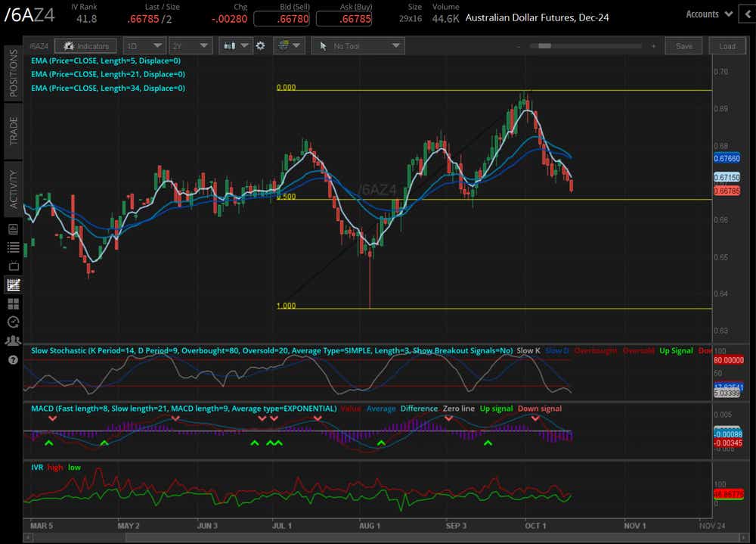
Task: Click the help question mark icon
Action: (13, 359)
